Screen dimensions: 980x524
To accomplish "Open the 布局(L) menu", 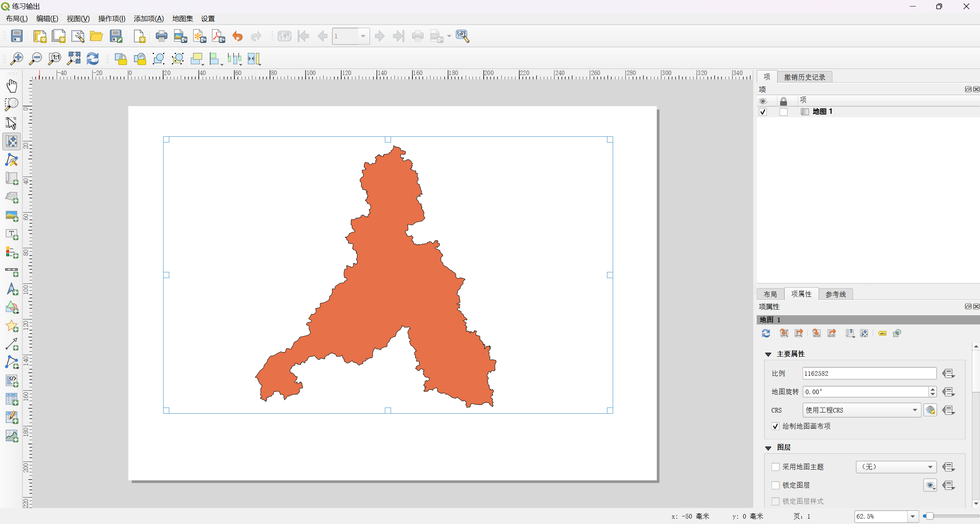I will coord(17,19).
